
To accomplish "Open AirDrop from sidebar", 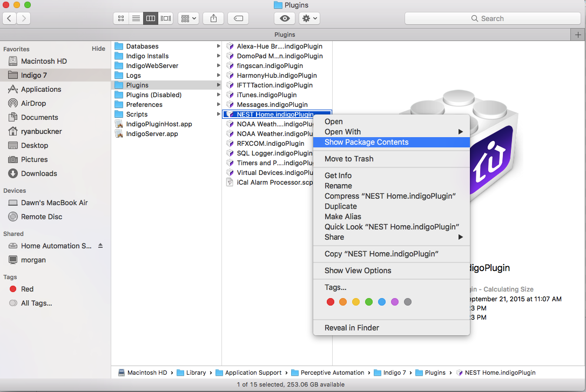I will (x=55, y=103).
